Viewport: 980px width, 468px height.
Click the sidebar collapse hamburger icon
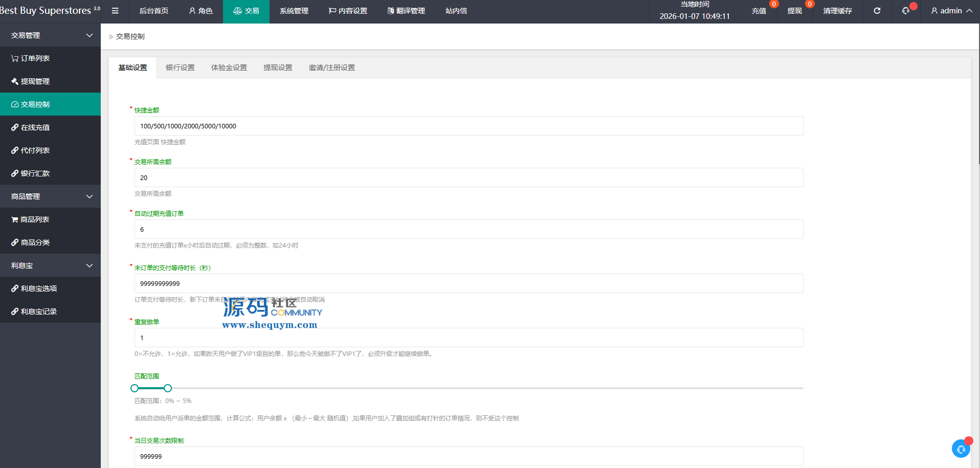coord(115,11)
